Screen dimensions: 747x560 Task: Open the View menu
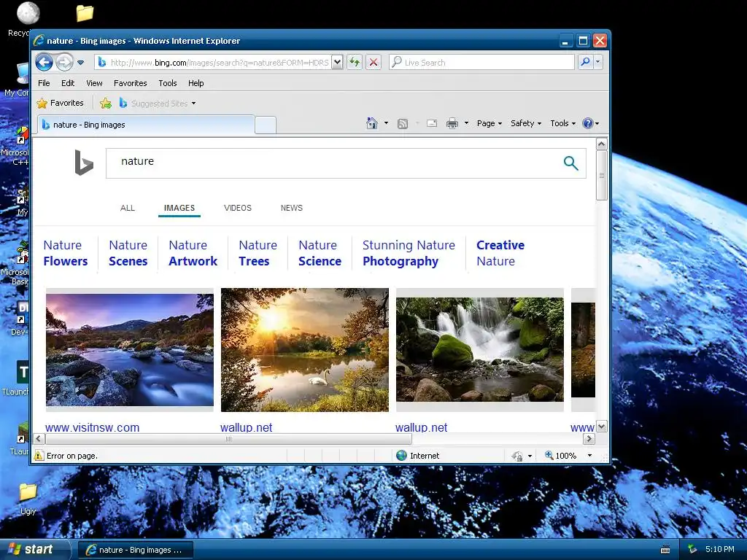94,83
